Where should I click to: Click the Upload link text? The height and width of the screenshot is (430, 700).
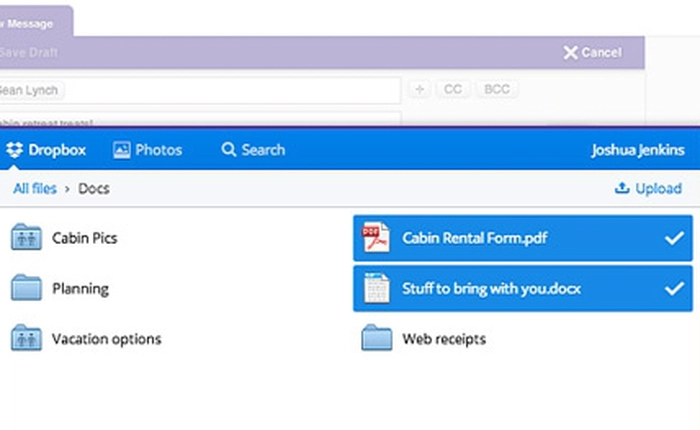pos(658,188)
